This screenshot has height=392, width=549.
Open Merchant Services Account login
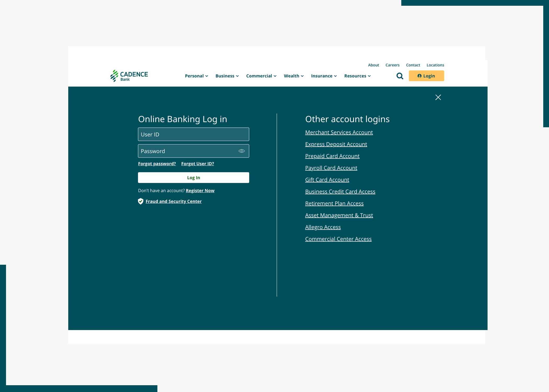click(339, 132)
